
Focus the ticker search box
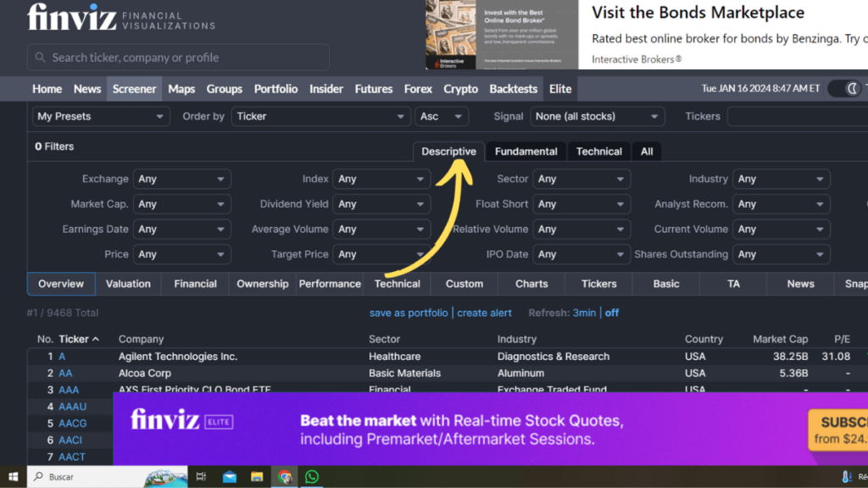coord(178,58)
